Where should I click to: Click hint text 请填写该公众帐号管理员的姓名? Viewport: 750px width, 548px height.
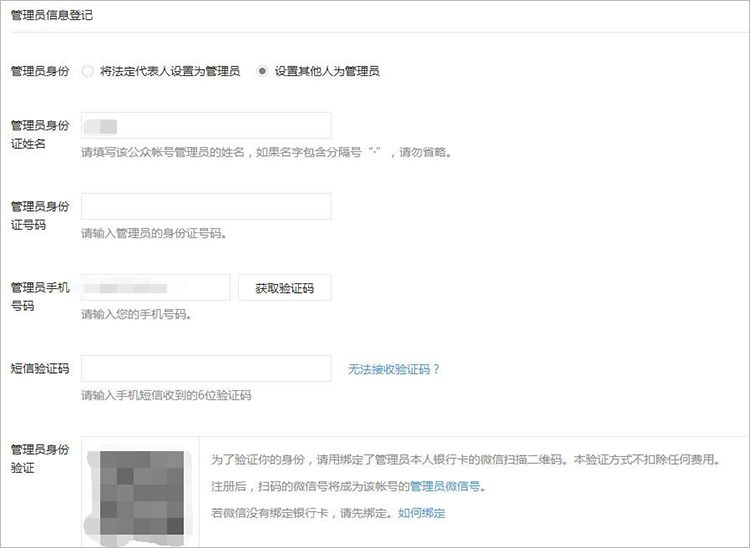163,153
